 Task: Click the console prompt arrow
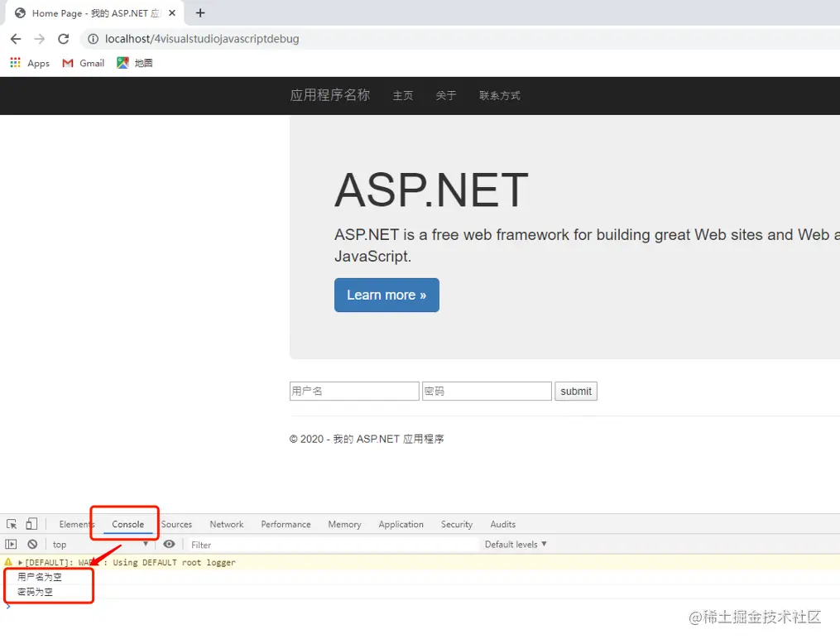click(8, 607)
